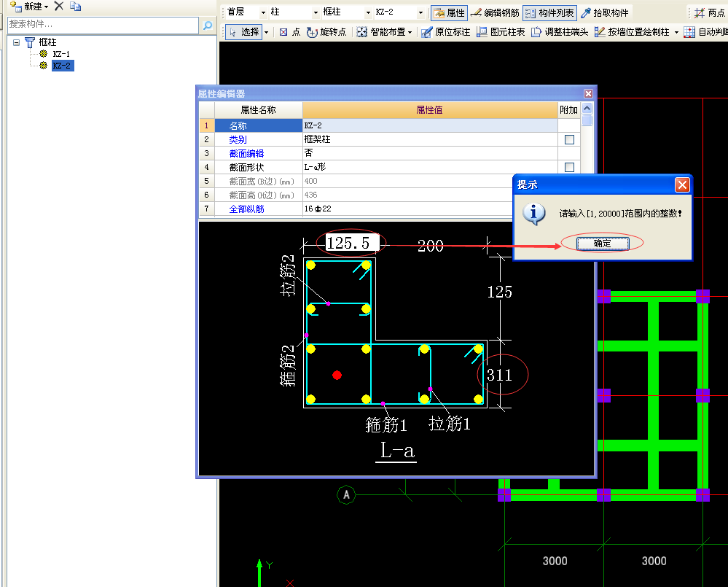Click the L-a形 section shape value
Viewport: 728px width, 587px height.
click(x=430, y=167)
